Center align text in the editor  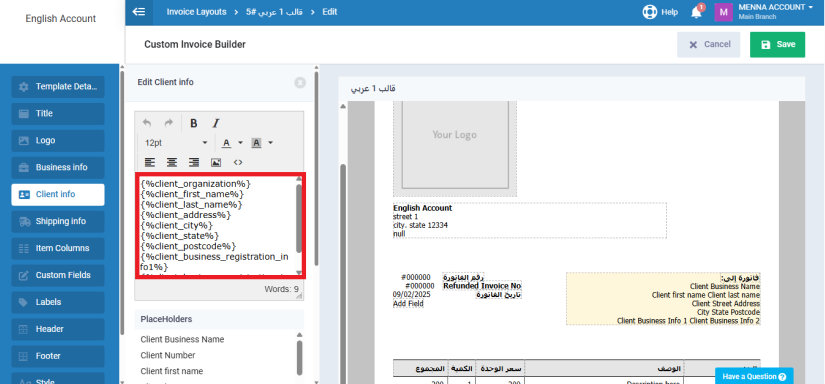(172, 162)
